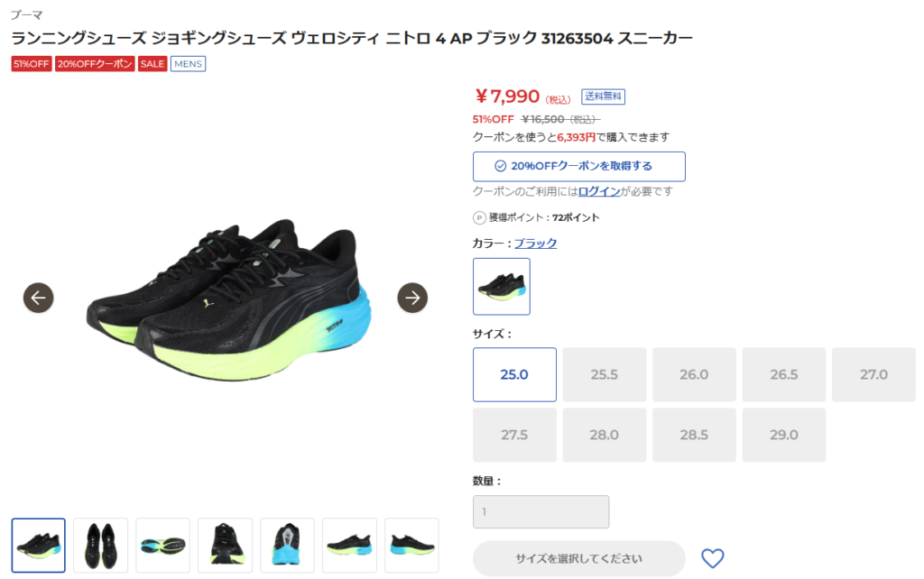Click the MENS category tag

click(x=188, y=64)
